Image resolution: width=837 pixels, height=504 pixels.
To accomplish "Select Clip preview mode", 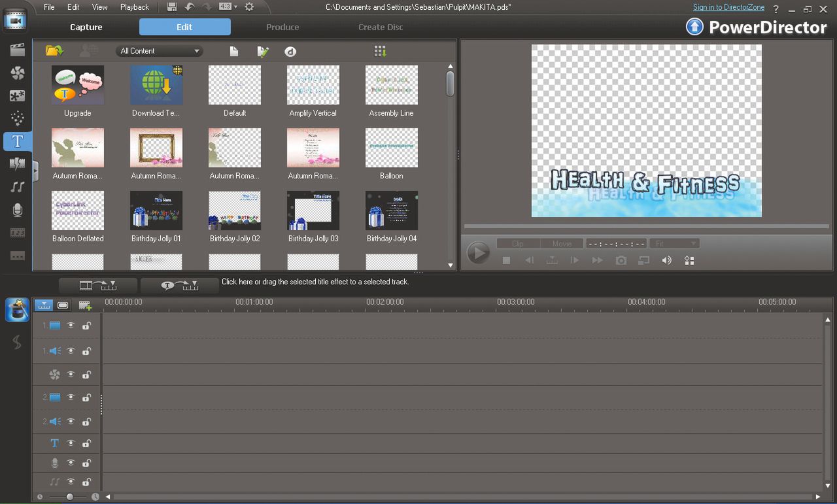I will [x=518, y=243].
